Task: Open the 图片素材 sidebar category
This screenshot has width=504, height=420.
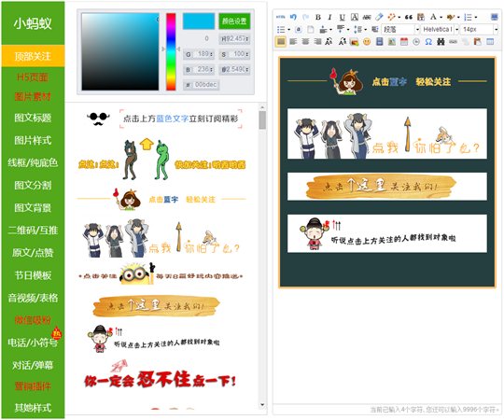Action: [33, 96]
